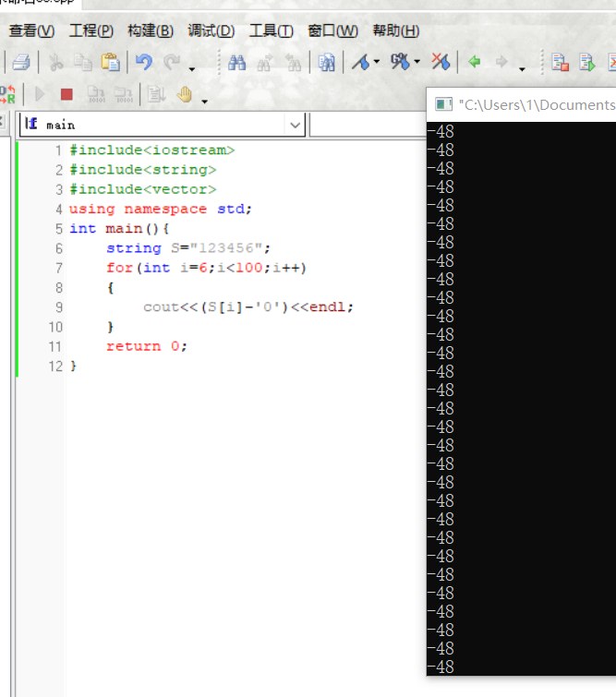Click the Print toolbar icon
The width and height of the screenshot is (616, 697).
(x=21, y=62)
